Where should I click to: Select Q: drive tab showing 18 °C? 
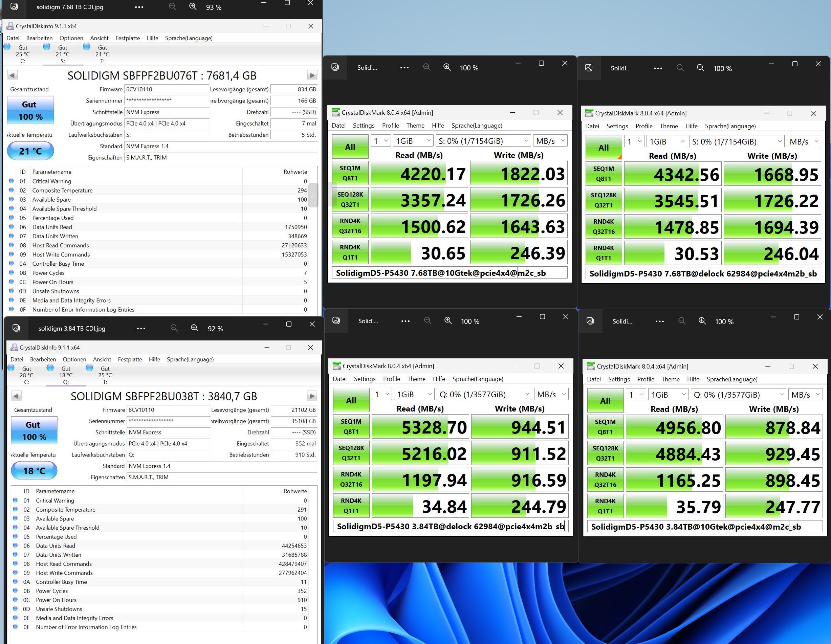coord(65,375)
